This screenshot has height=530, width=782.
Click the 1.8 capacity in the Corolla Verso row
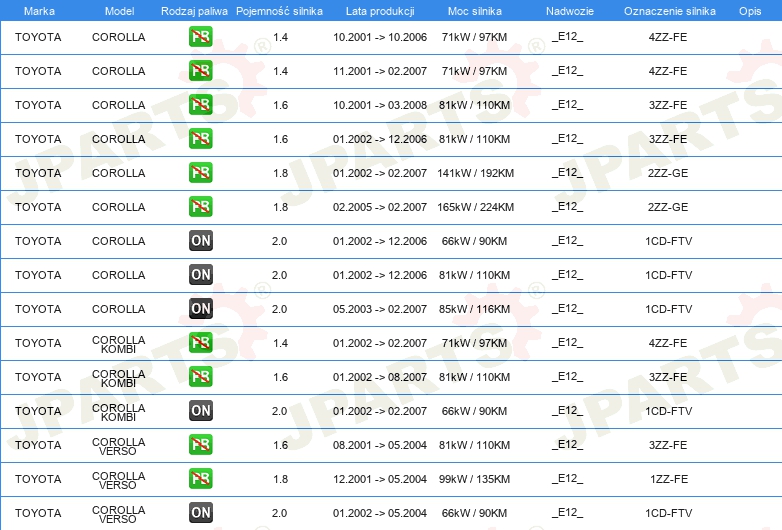tap(280, 479)
